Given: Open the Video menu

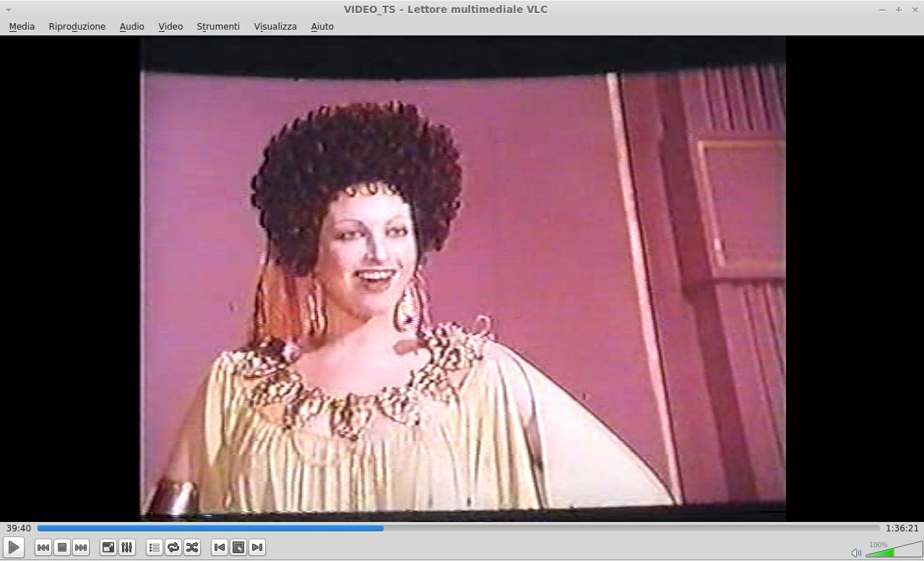Looking at the screenshot, I should (x=170, y=27).
